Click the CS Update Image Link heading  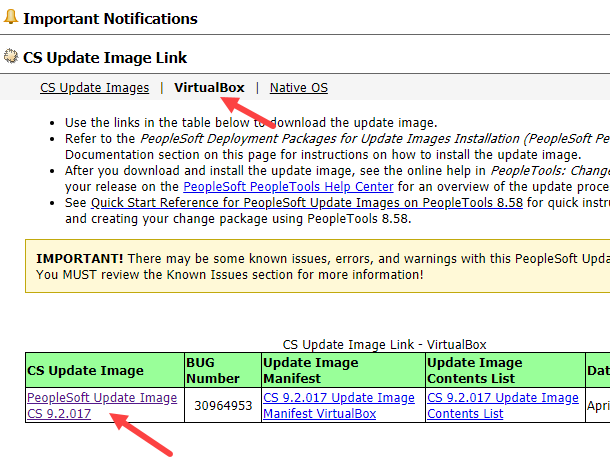click(105, 58)
